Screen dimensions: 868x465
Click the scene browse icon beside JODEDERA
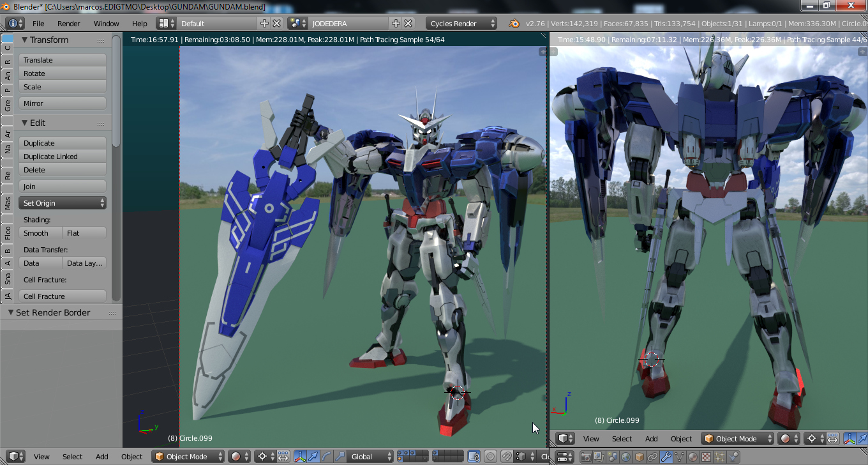coord(297,23)
